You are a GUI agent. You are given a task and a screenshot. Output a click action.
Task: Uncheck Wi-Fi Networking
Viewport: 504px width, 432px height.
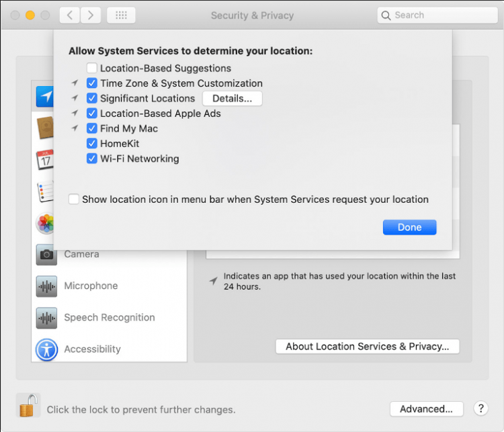92,159
